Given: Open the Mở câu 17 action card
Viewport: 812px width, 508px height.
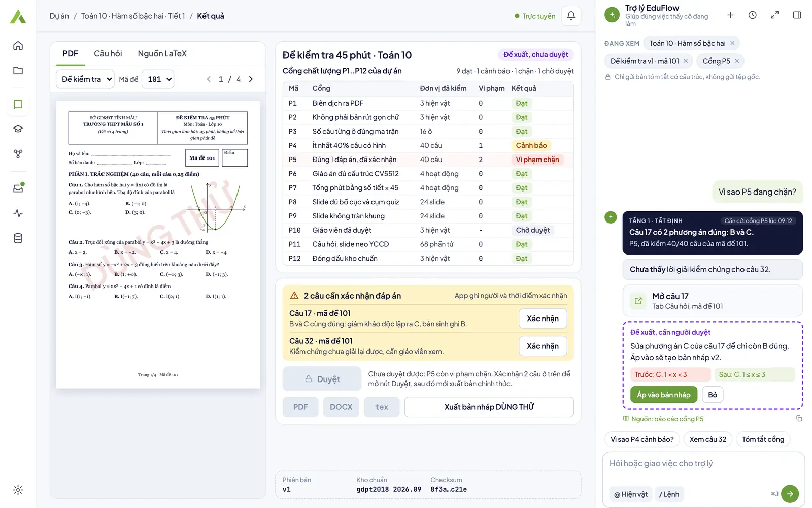Looking at the screenshot, I should [713, 301].
